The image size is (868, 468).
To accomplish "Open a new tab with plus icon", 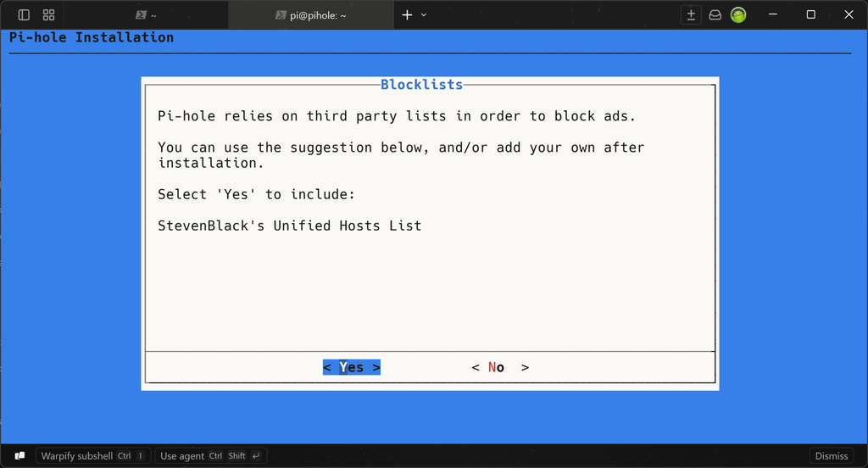I will click(x=407, y=15).
